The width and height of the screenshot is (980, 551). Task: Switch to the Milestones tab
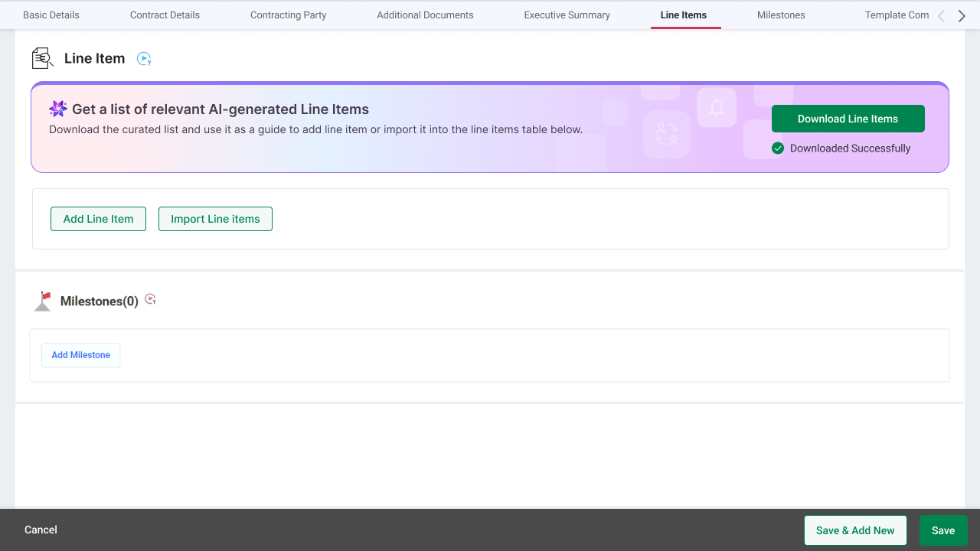pyautogui.click(x=781, y=15)
